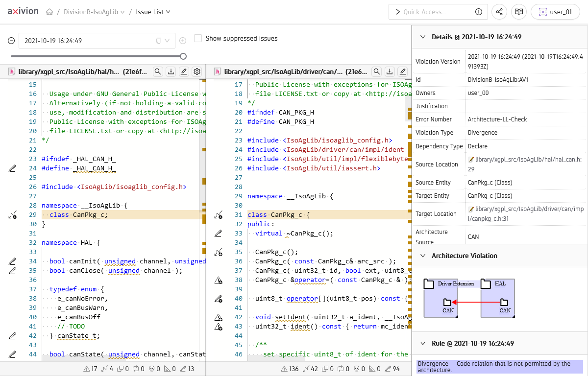Open the documentation book icon

519,12
